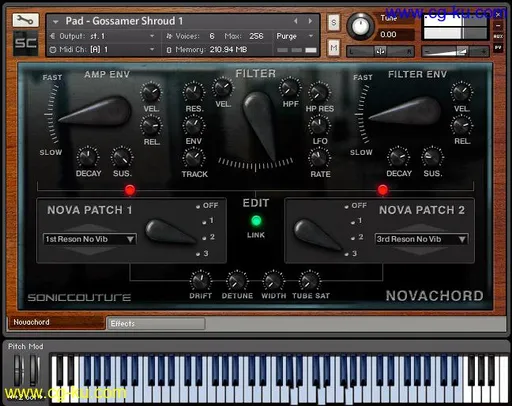Viewport: 512px width, 406px height.
Task: Switch to the Novachord tab
Action: [x=56, y=322]
